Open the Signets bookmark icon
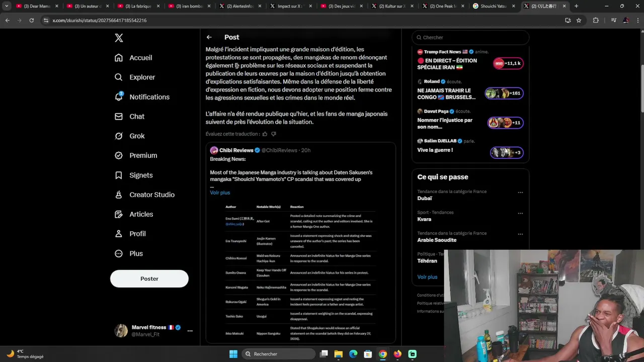 coord(119,175)
